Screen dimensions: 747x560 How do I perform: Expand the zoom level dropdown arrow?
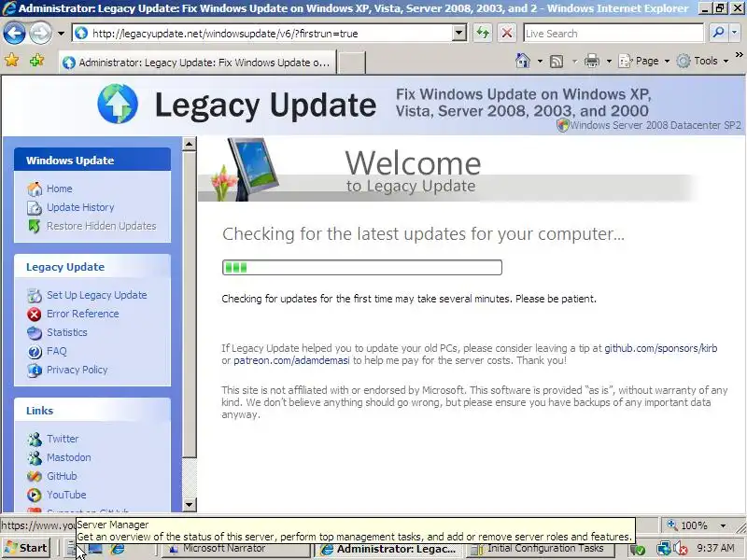pos(723,525)
